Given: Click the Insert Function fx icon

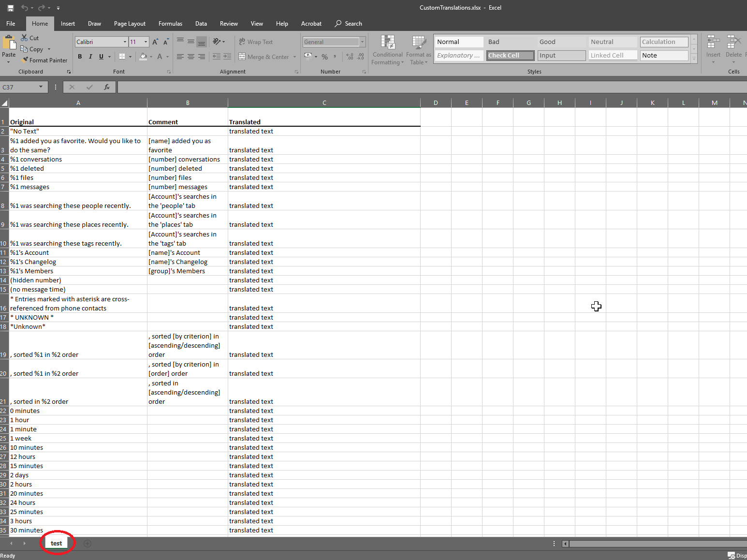Looking at the screenshot, I should [x=107, y=87].
